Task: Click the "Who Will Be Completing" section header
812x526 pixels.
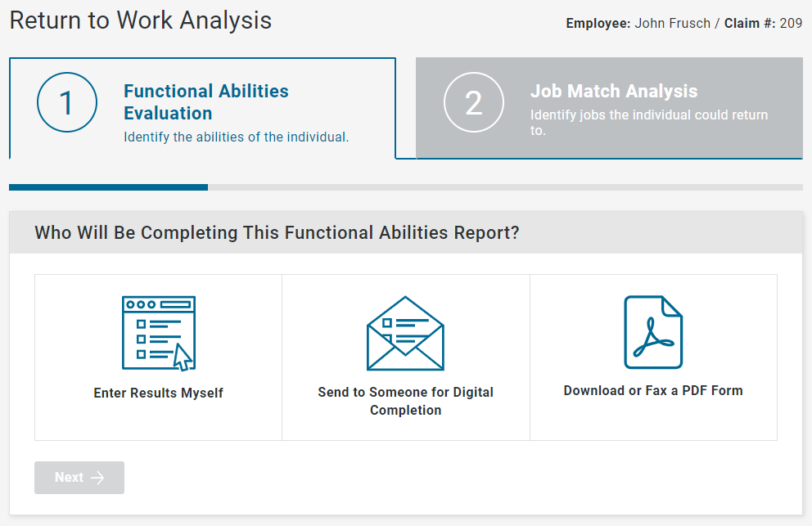Action: (x=277, y=233)
